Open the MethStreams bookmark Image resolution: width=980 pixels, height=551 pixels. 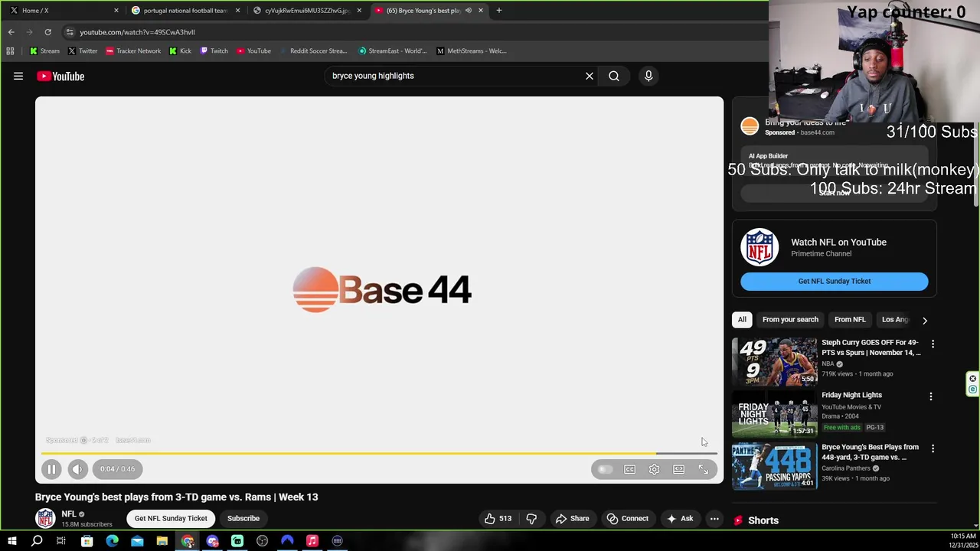click(x=472, y=51)
